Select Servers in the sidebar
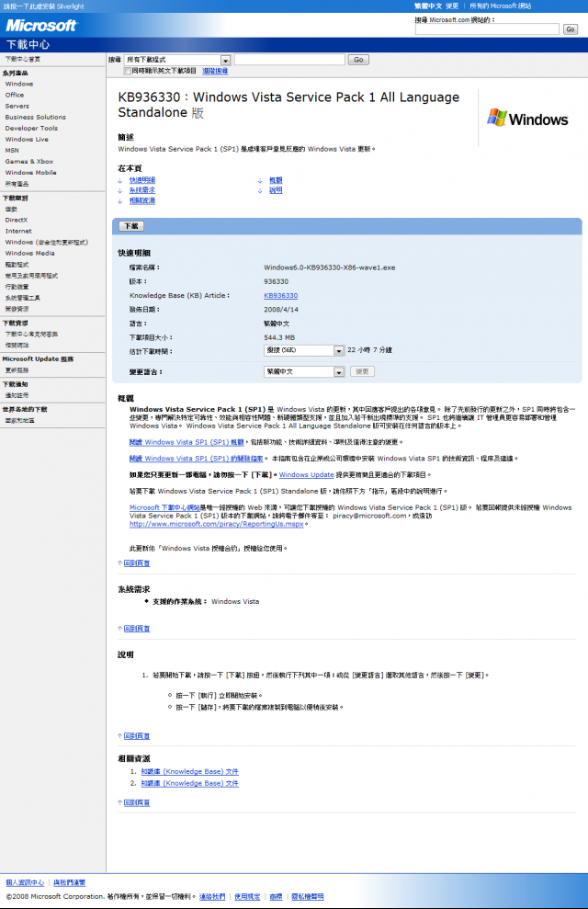Screen dimensions: 588x909 click(x=17, y=106)
